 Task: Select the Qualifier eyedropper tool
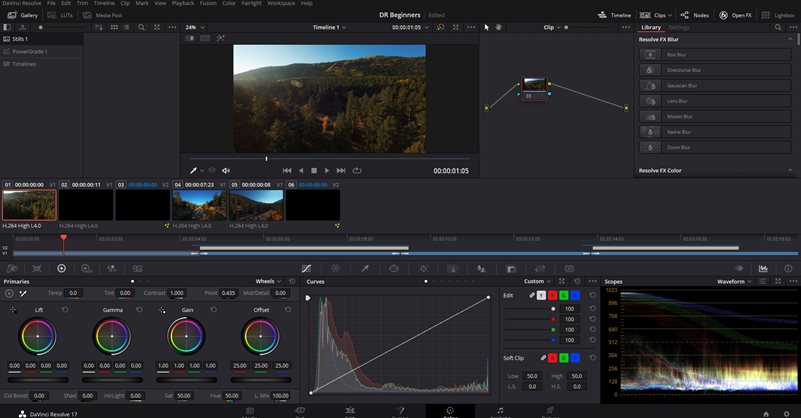[365, 268]
